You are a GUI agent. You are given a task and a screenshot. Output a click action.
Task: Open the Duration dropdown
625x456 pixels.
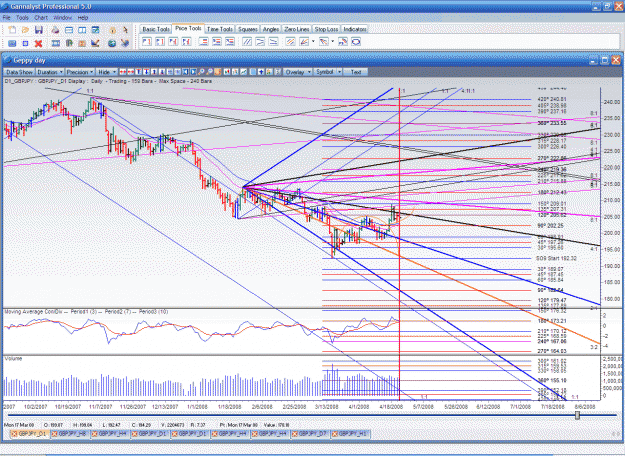[x=50, y=72]
